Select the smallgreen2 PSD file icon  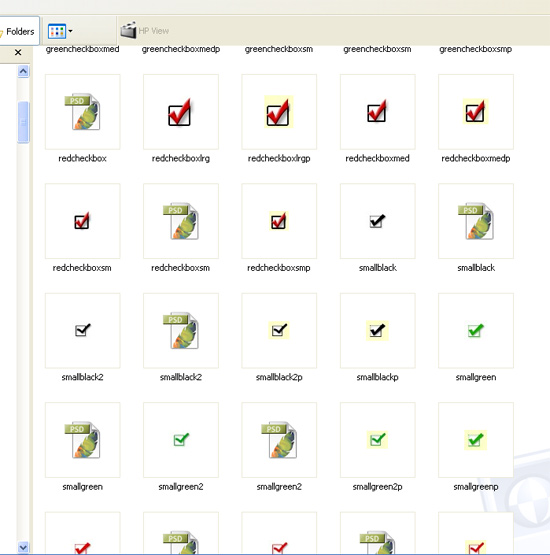tap(279, 440)
